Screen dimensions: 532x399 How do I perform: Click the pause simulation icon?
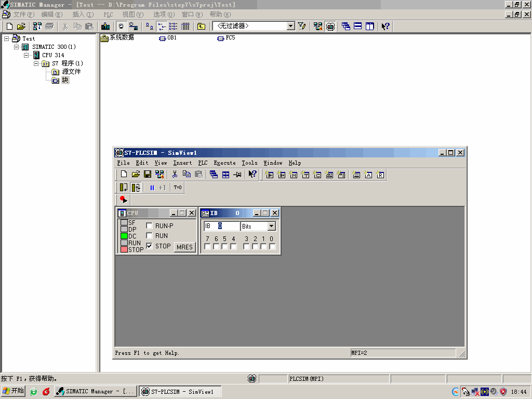tap(152, 188)
